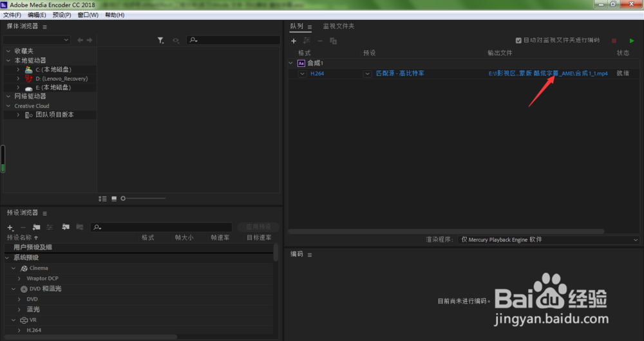
Task: Click the preset list vertical scrollbar
Action: tap(276, 253)
